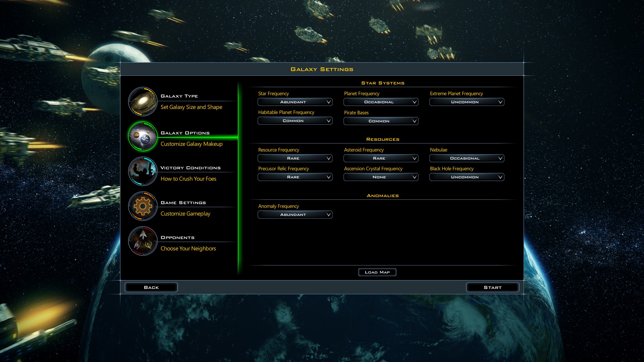Choose the alien ships Opponents icon
Viewport: 644px width, 362px height.
pos(143,241)
